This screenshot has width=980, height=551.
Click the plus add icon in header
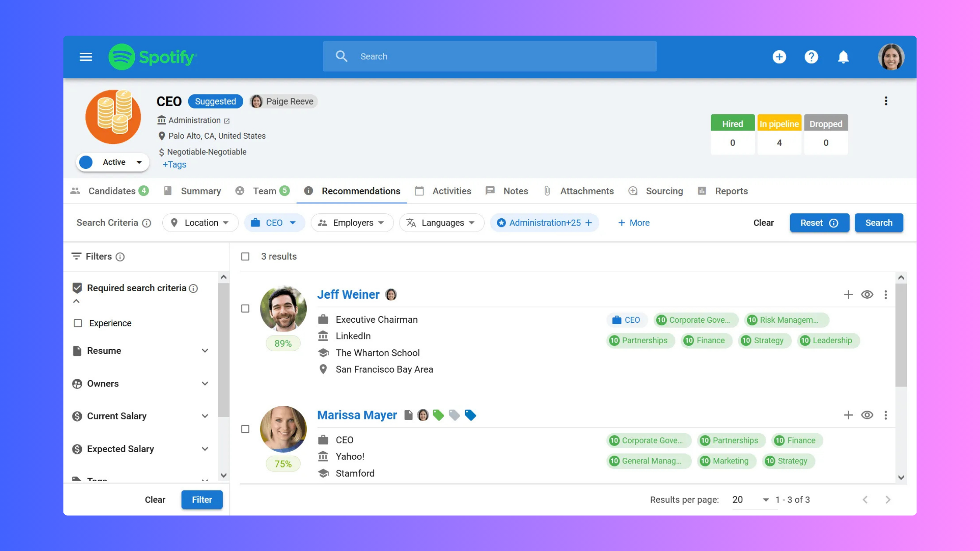pyautogui.click(x=779, y=57)
